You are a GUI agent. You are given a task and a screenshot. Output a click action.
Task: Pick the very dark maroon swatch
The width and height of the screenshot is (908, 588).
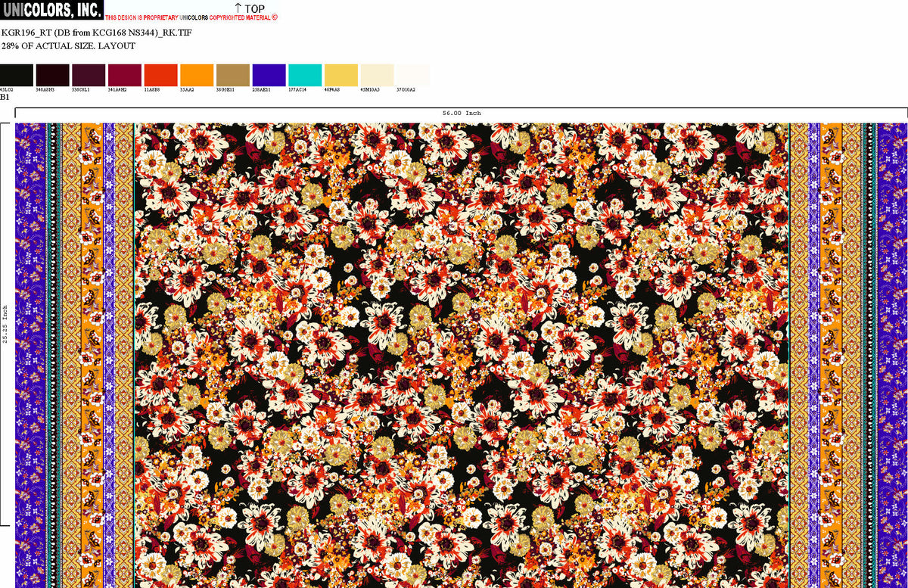tap(52, 75)
